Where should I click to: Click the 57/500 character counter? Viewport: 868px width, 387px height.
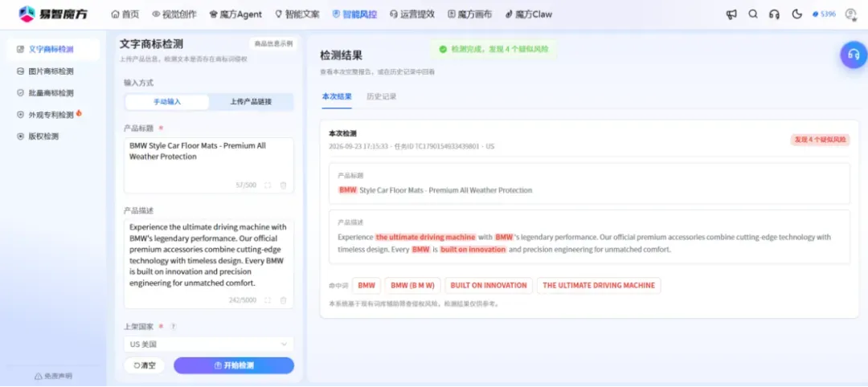click(247, 185)
